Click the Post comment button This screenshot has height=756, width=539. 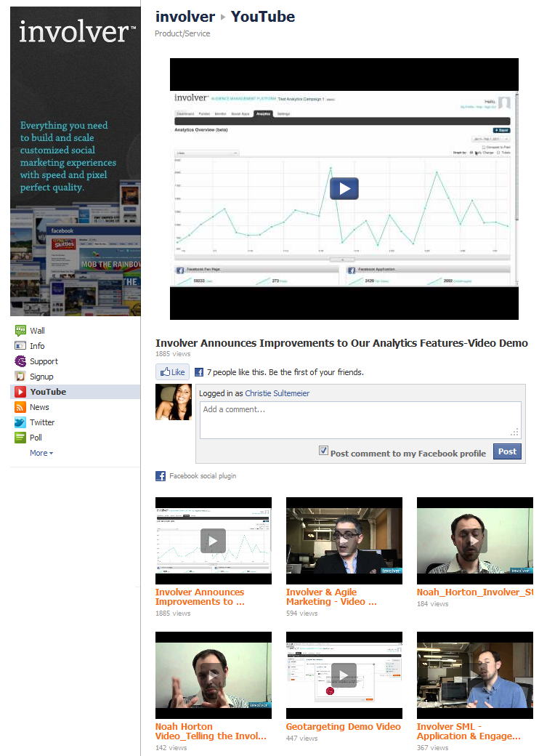(507, 451)
